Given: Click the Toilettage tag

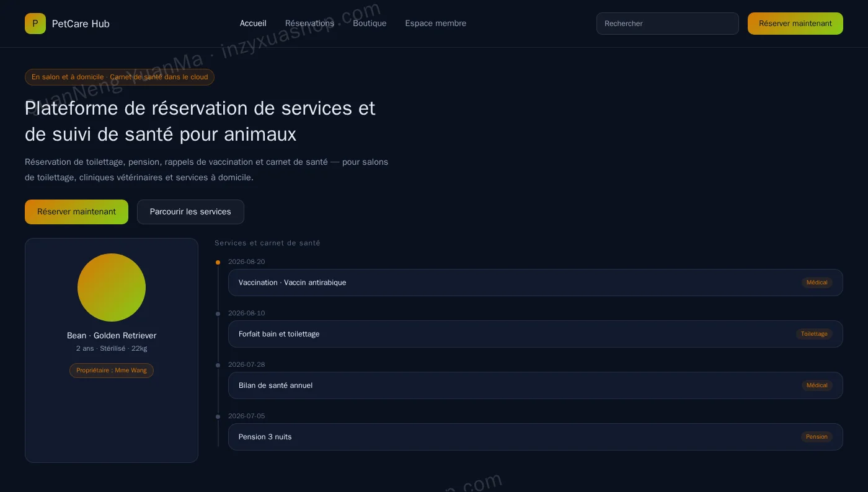Looking at the screenshot, I should 814,334.
